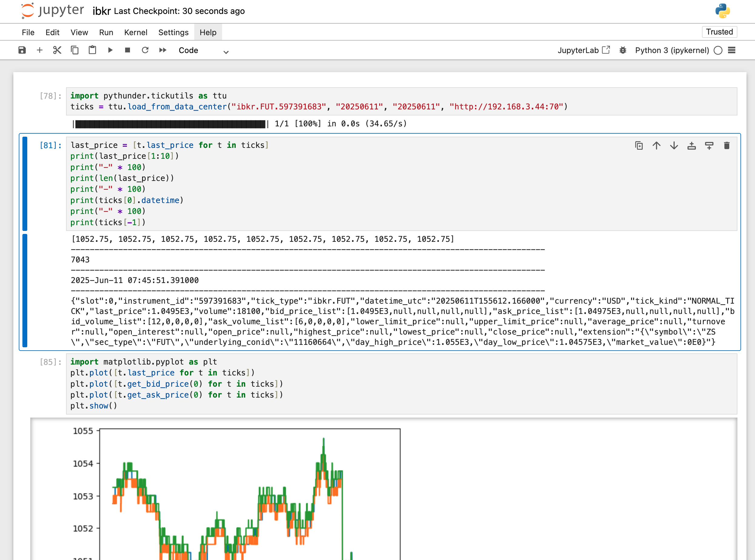Move cell 81 down with arrow icon
Viewport: 755px width, 560px height.
674,145
